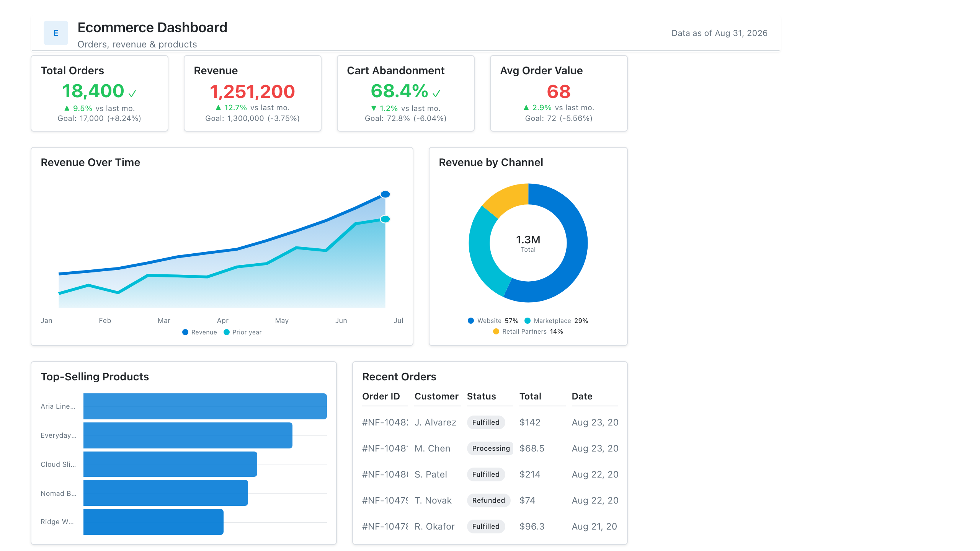This screenshot has width=980, height=551.
Task: Click the $214 order total
Action: tap(530, 474)
